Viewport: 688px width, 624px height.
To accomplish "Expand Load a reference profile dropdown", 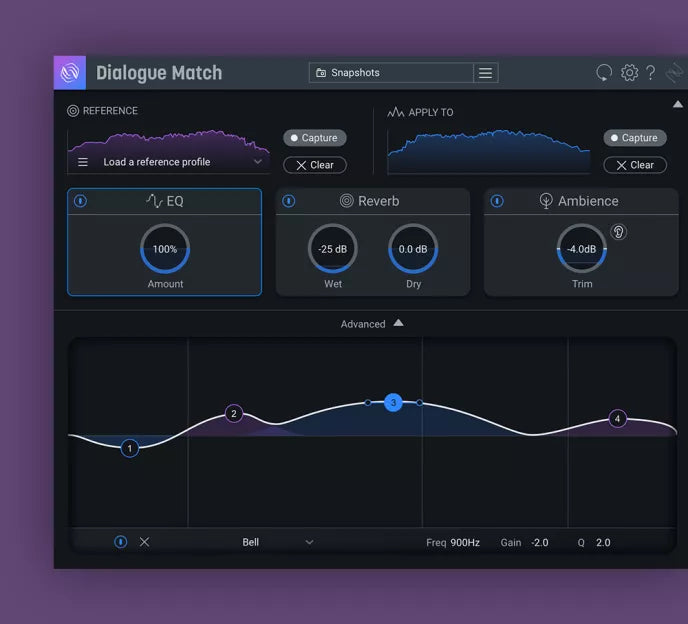I will 258,162.
